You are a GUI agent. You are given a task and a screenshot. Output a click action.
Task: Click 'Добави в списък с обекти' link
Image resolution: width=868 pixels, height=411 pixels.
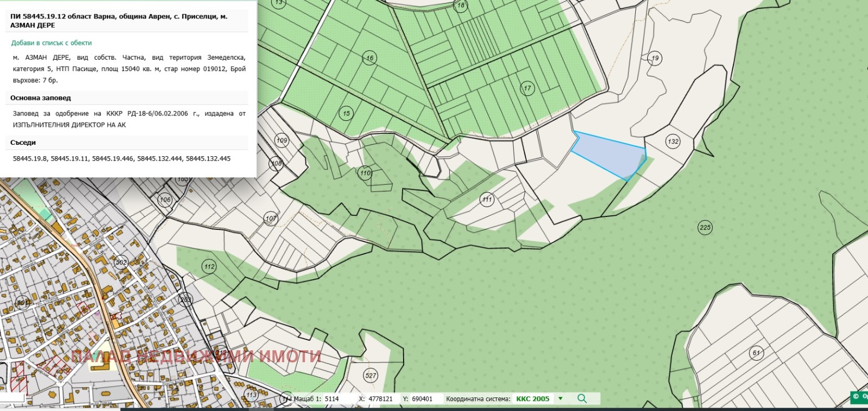(52, 43)
